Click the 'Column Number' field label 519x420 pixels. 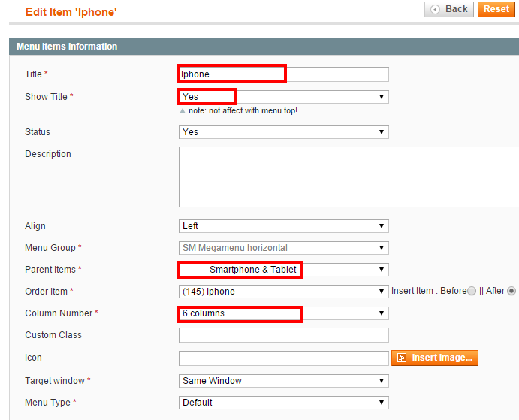point(59,313)
